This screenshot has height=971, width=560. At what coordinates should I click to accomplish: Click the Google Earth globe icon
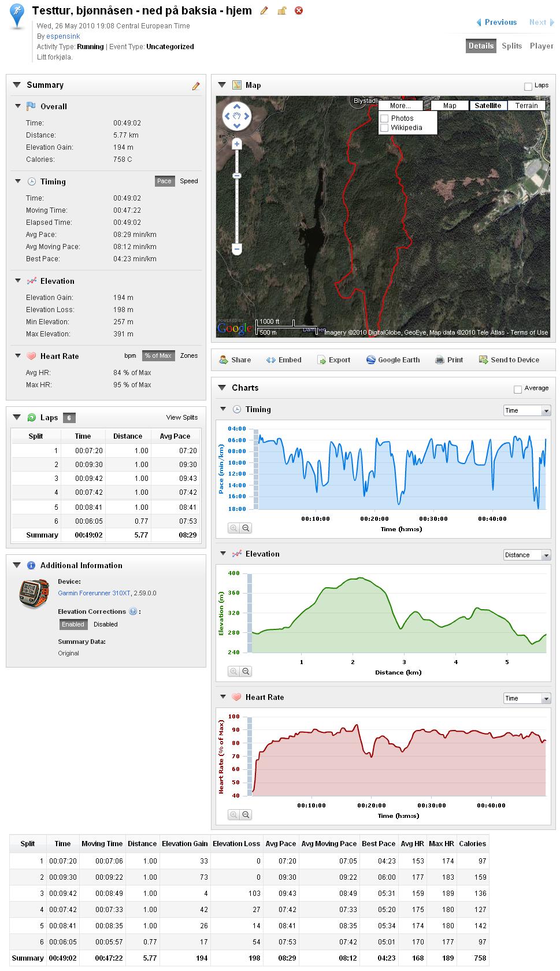click(x=371, y=360)
